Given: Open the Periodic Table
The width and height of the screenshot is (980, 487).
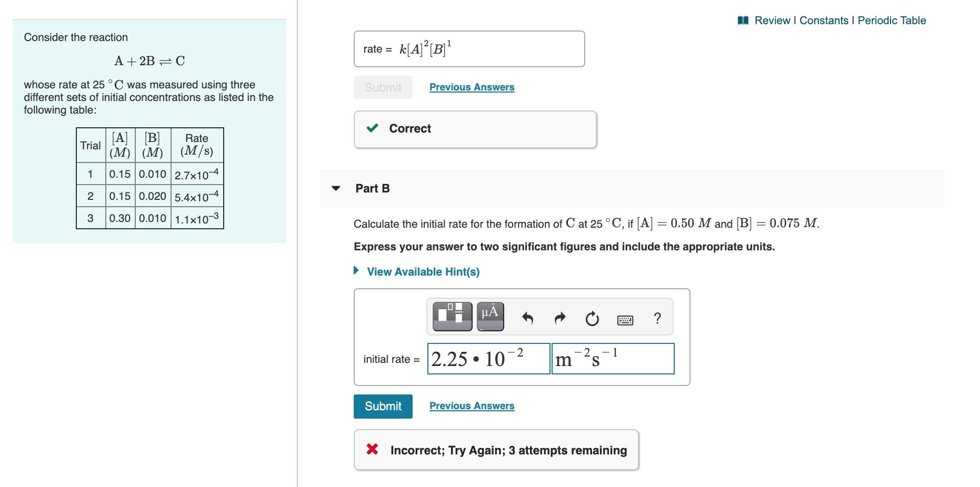Looking at the screenshot, I should click(x=892, y=20).
